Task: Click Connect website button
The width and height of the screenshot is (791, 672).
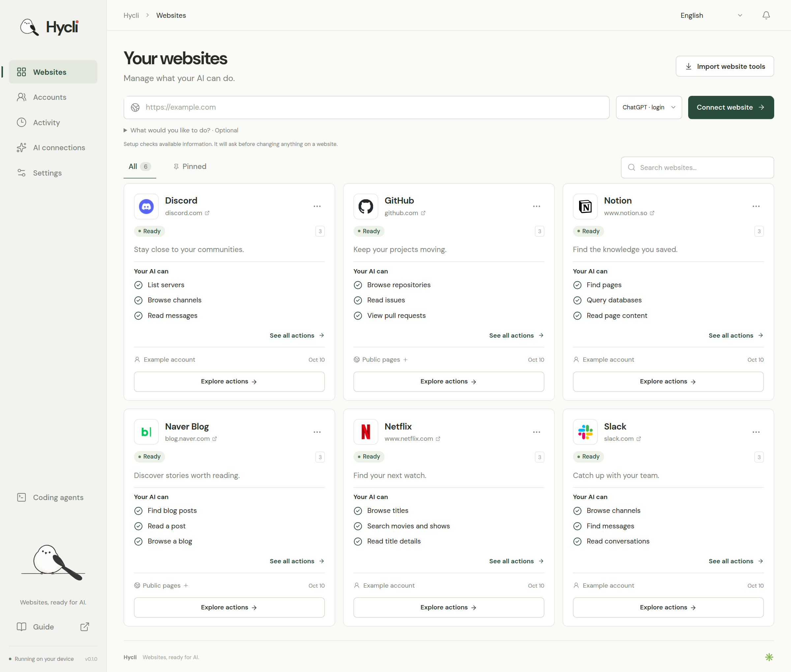Action: 731,107
